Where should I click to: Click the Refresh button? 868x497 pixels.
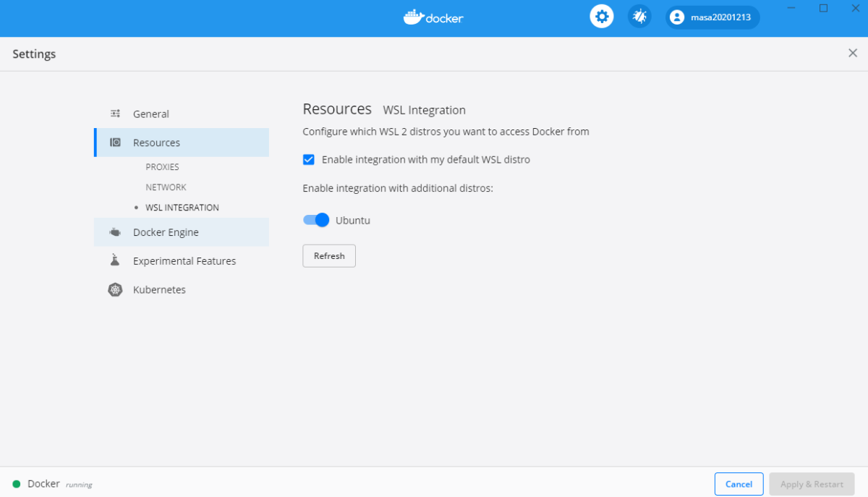click(329, 256)
